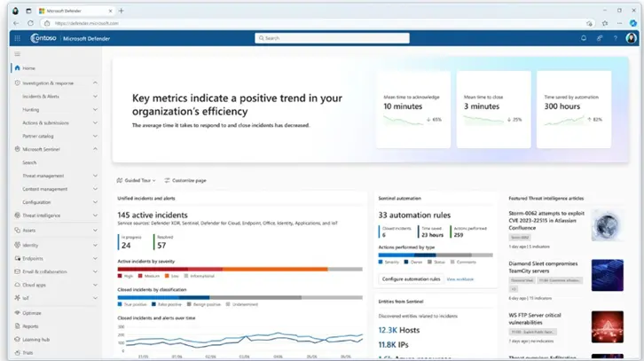Click the Assets icon in sidebar
Screen dimensions: 644x361
[17, 230]
